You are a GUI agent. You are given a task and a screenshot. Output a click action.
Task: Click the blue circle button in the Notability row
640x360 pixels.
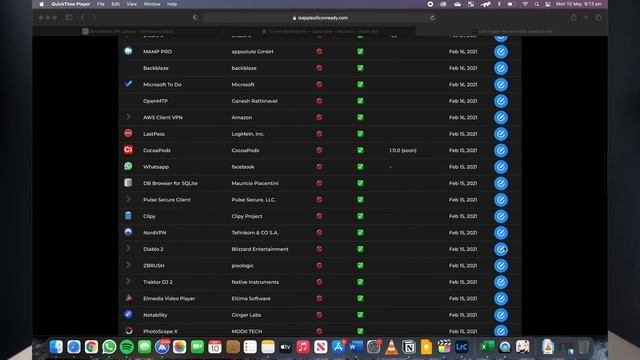(x=501, y=315)
